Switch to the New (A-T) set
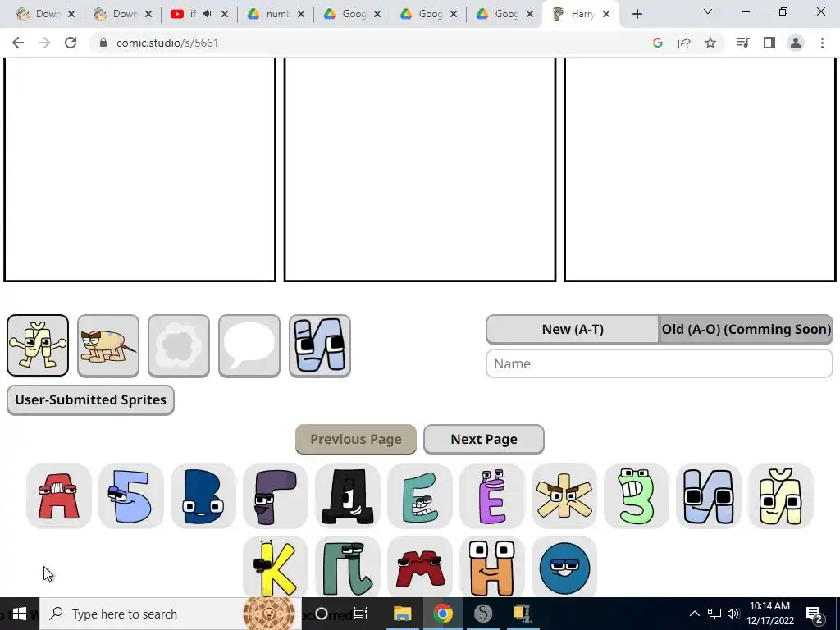 (573, 329)
